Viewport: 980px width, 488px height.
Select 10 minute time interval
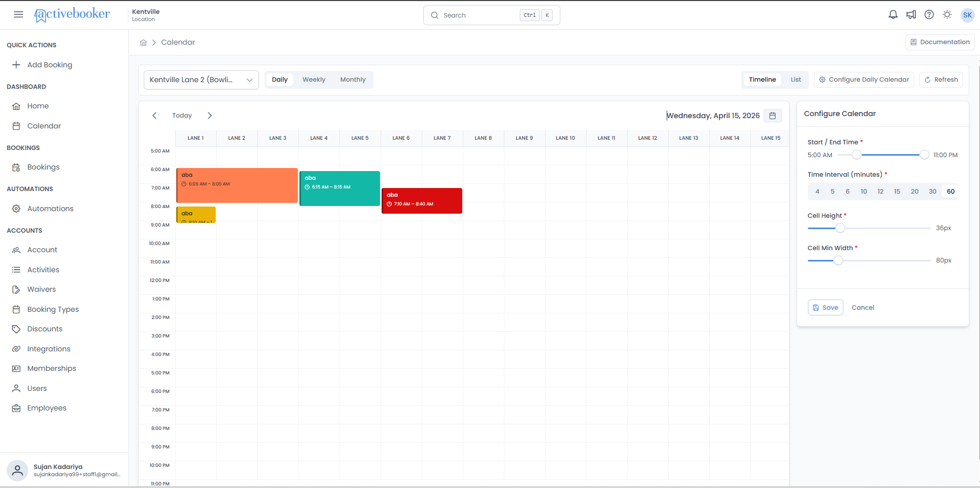864,192
